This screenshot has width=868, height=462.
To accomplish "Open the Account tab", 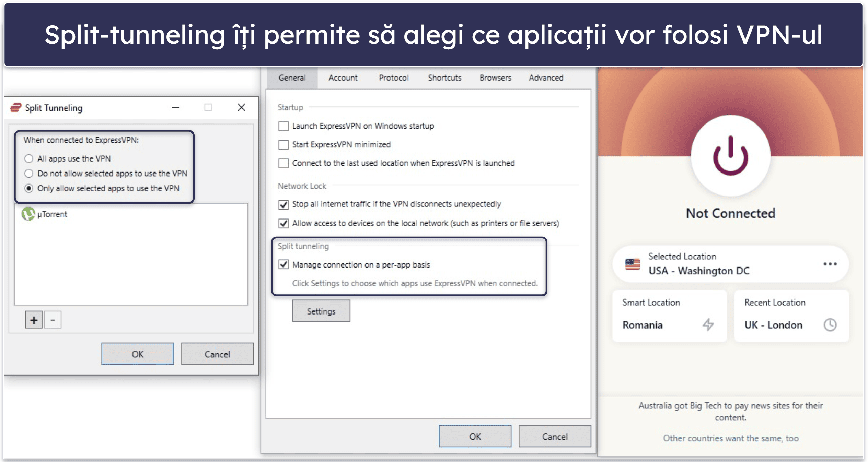I will point(343,78).
